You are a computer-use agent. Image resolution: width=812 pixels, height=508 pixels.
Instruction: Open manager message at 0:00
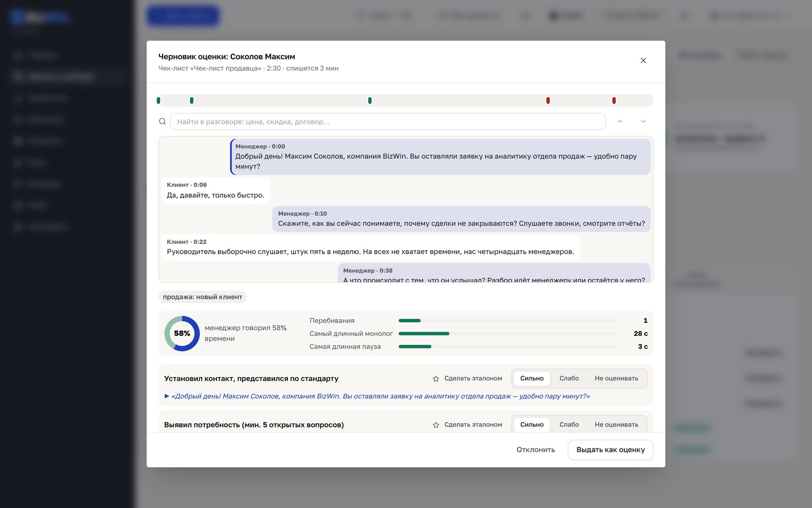(440, 157)
